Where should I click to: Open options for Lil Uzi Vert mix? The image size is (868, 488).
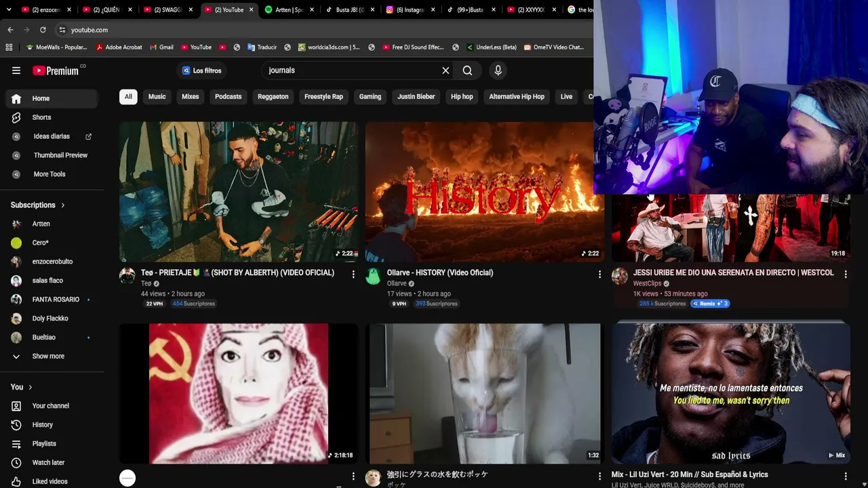[846, 476]
